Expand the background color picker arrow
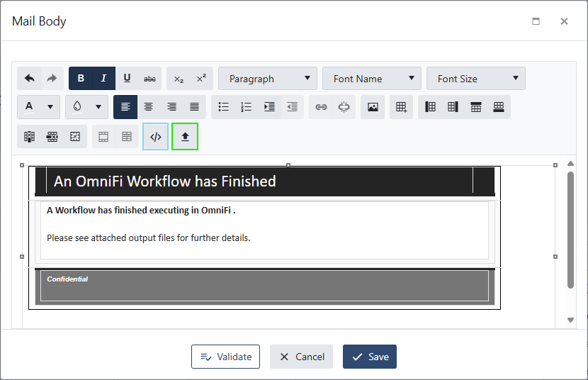 [98, 107]
